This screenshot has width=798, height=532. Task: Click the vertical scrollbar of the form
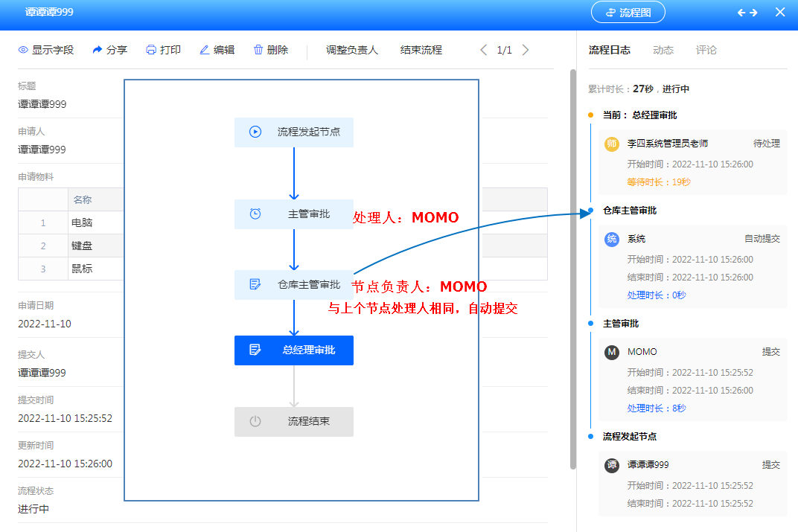click(x=572, y=268)
